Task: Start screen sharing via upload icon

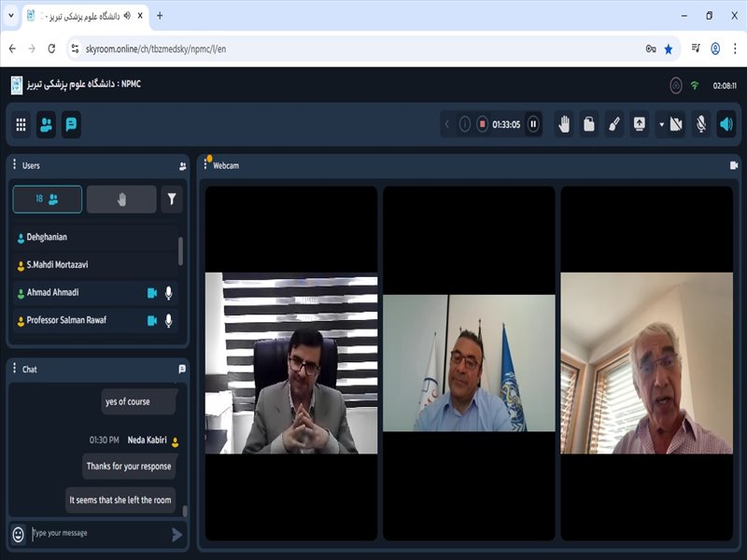Action: 640,124
